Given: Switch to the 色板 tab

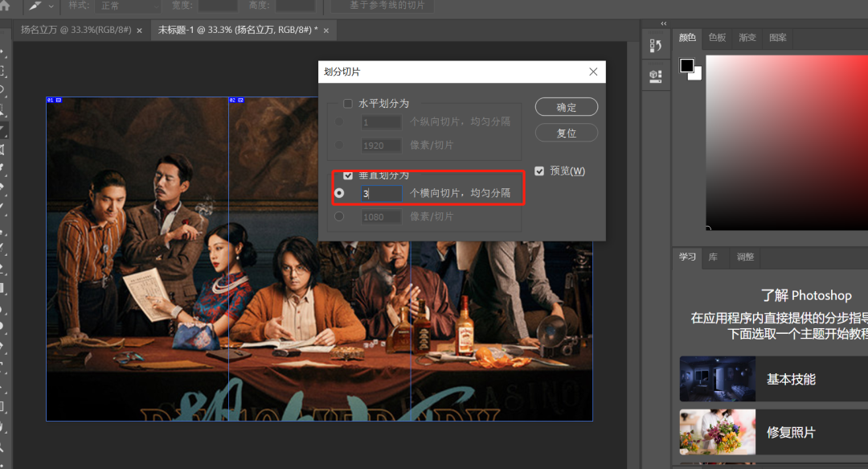Looking at the screenshot, I should point(716,38).
